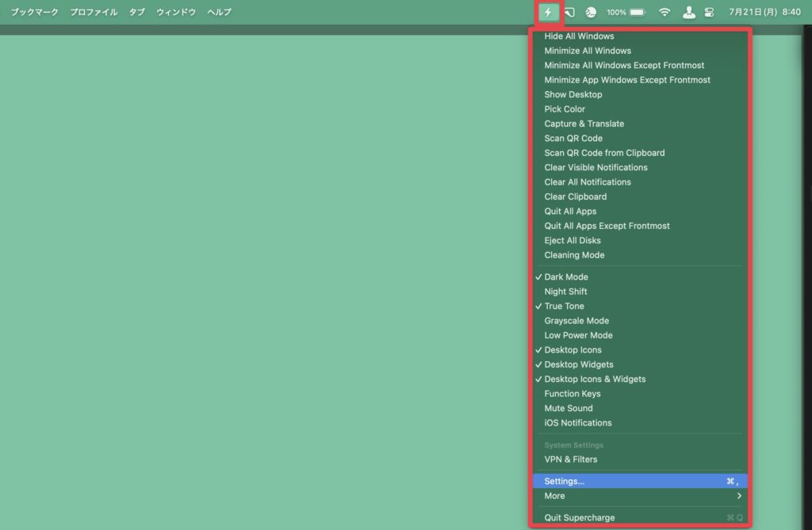Viewport: 812px width, 530px height.
Task: Open the Wi-Fi menu bar icon
Action: pyautogui.click(x=665, y=12)
